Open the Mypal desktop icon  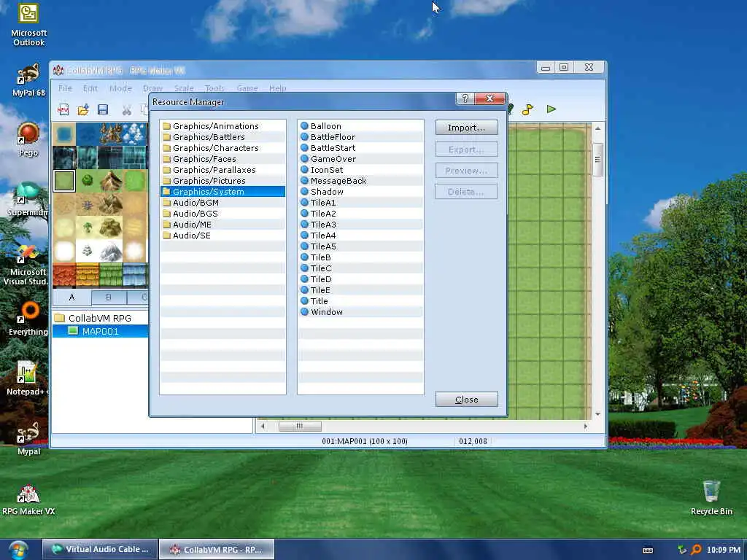pyautogui.click(x=28, y=438)
